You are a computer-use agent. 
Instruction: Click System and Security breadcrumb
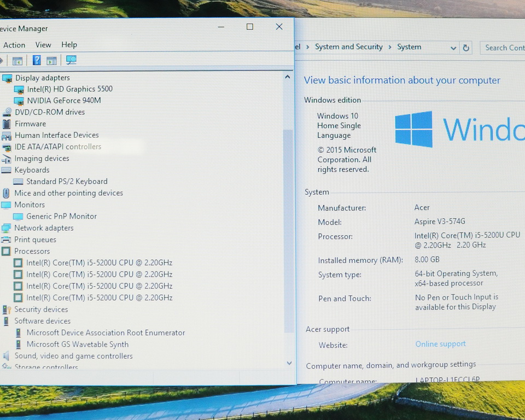[x=348, y=47]
